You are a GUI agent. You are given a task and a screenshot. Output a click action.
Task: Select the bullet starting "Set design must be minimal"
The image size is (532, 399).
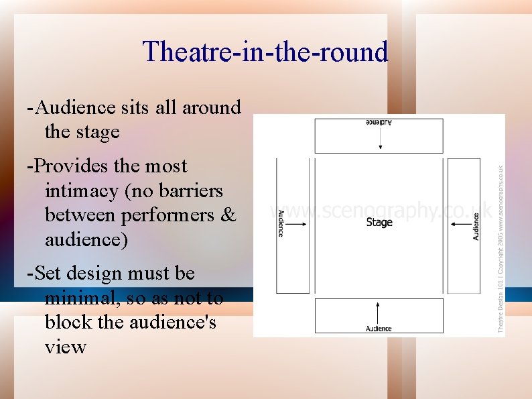pos(125,310)
